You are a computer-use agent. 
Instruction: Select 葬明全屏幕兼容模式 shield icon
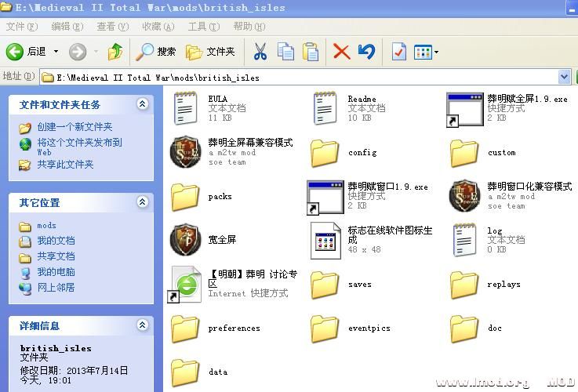(185, 152)
